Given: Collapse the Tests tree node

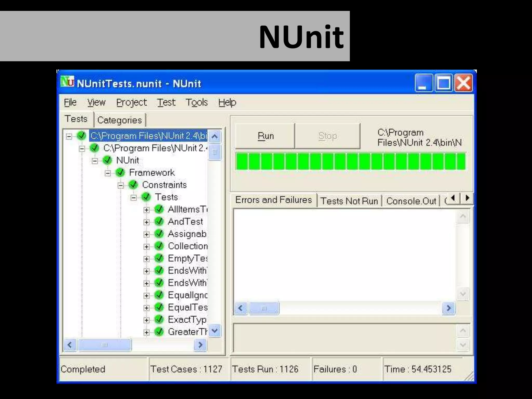Looking at the screenshot, I should click(x=134, y=198).
